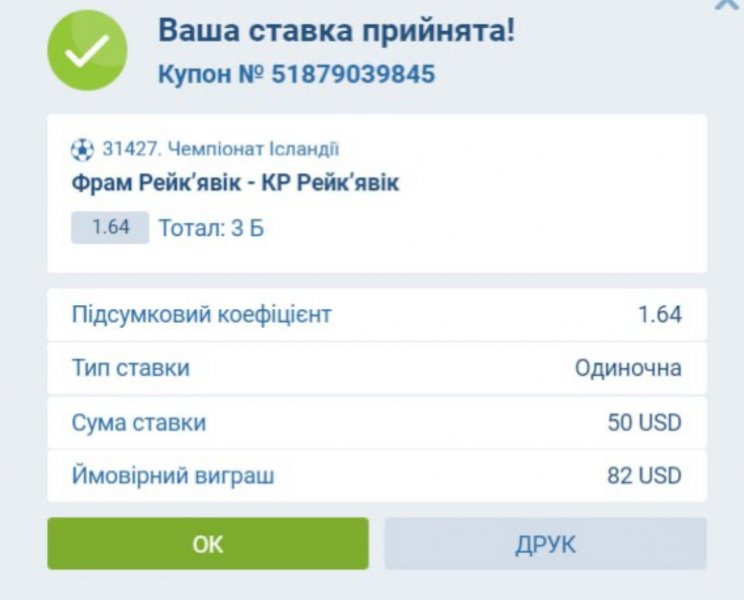
Task: Click the "Тип ставки" row label
Action: (130, 368)
